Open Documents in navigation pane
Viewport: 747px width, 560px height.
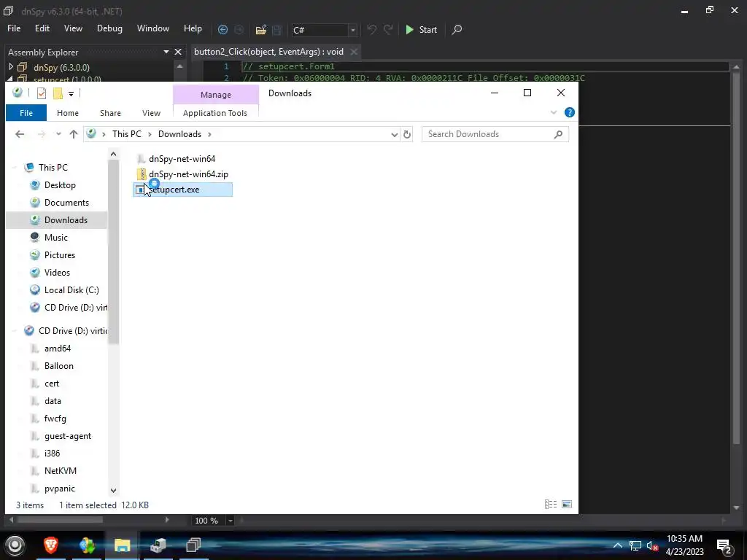click(66, 203)
